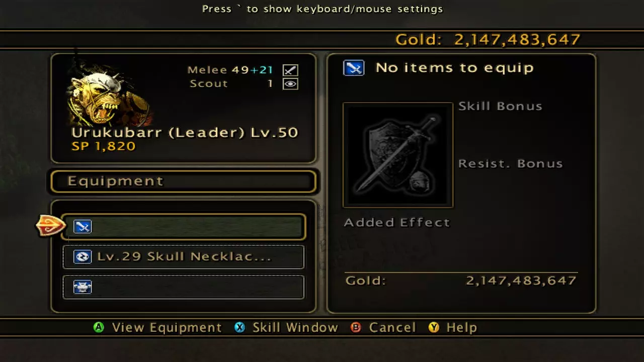Click the shield and sword item preview

(398, 155)
